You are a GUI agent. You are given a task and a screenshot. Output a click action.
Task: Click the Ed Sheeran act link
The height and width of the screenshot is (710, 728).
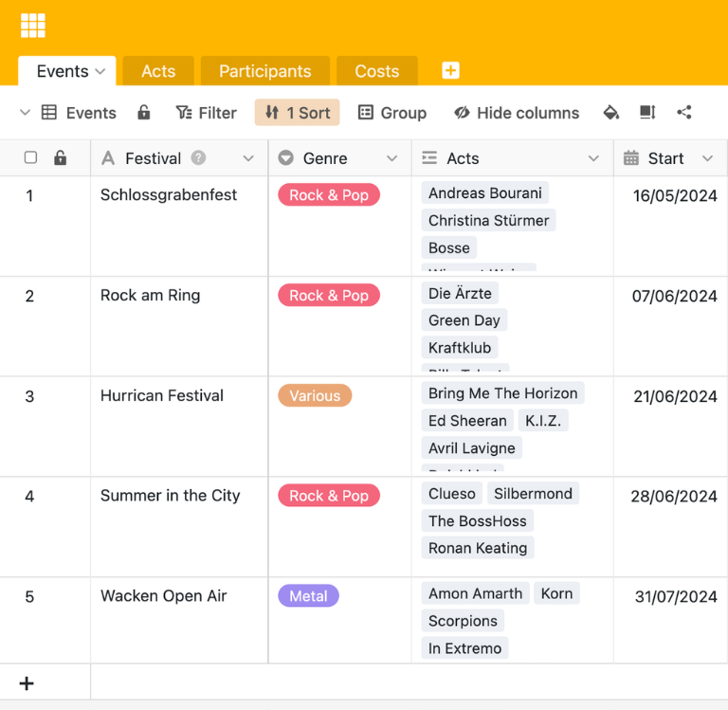pos(467,421)
